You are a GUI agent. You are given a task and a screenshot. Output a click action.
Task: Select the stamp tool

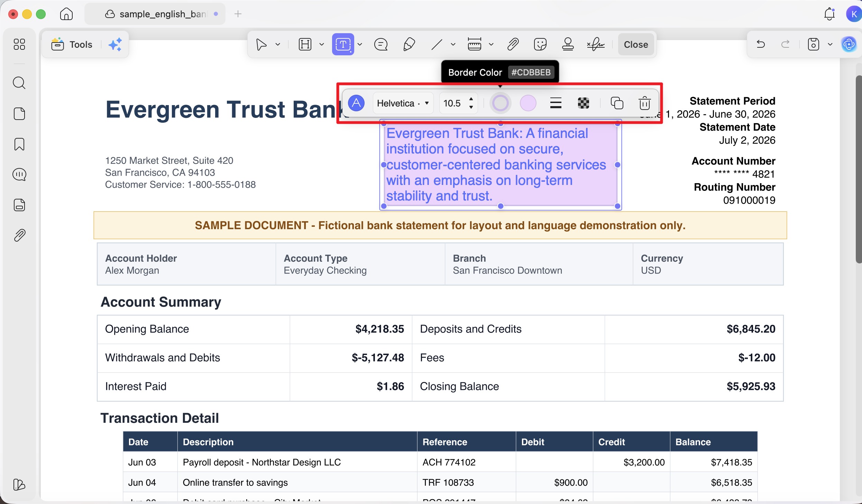568,45
